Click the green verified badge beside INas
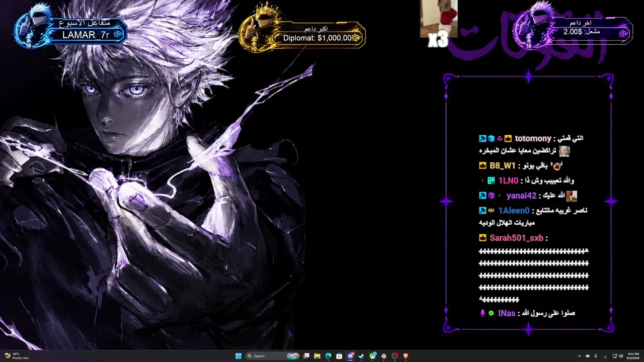This screenshot has height=362, width=644. 491,313
